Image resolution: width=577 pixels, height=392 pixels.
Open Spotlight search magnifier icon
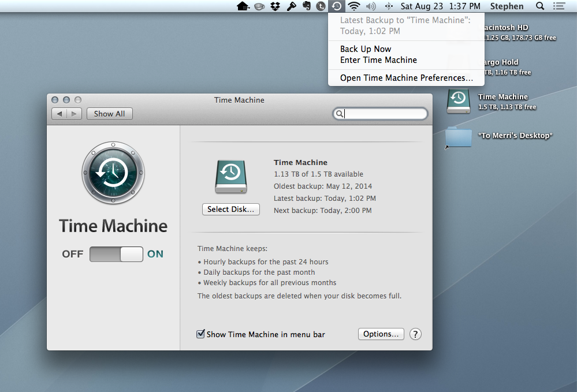[x=540, y=6]
